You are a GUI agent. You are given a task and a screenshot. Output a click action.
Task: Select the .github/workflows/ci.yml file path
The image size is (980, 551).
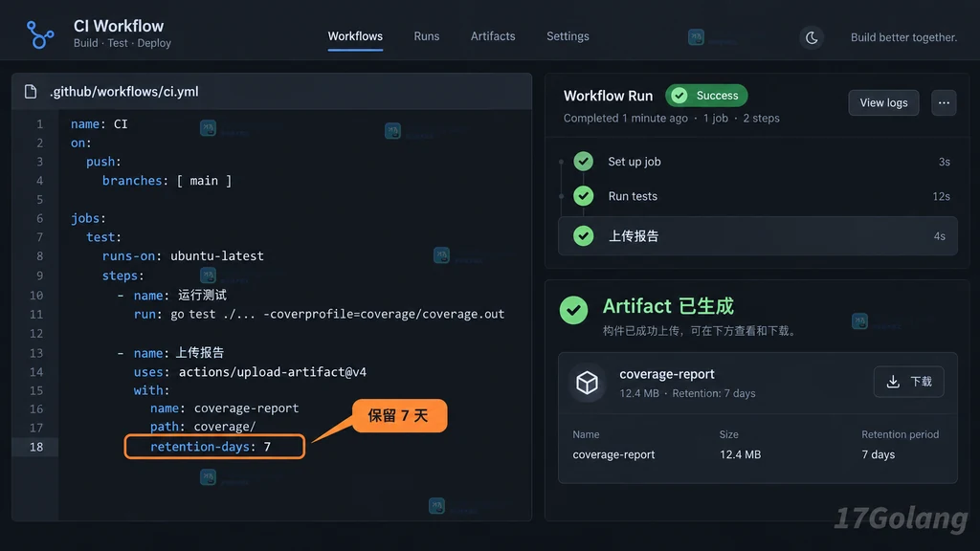(x=124, y=92)
